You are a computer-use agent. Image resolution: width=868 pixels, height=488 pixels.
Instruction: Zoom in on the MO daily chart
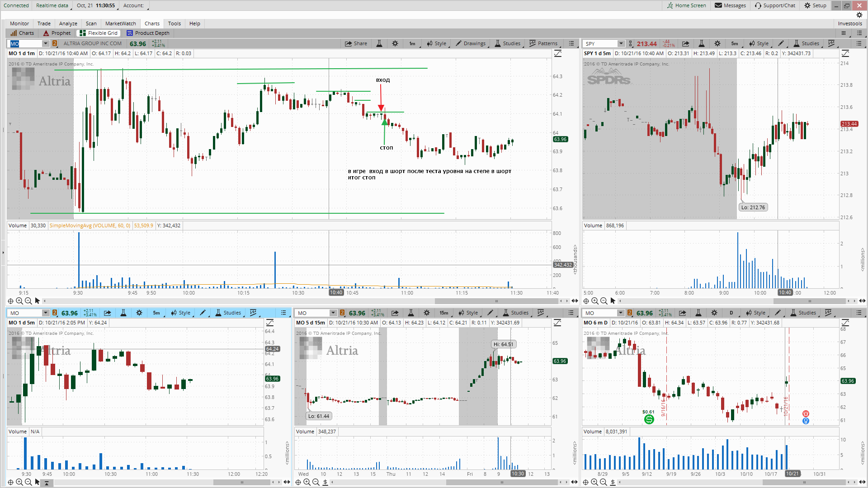pos(595,482)
